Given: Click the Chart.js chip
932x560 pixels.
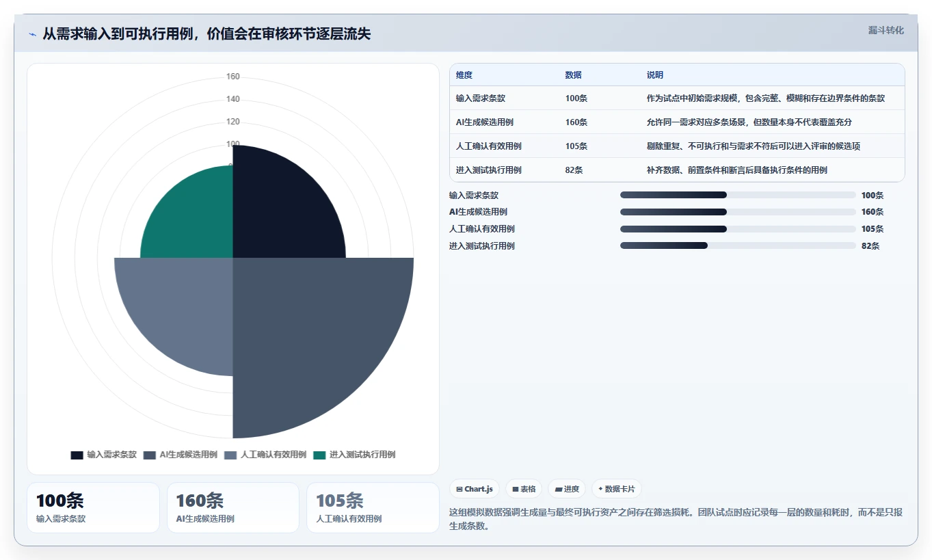Looking at the screenshot, I should (475, 489).
